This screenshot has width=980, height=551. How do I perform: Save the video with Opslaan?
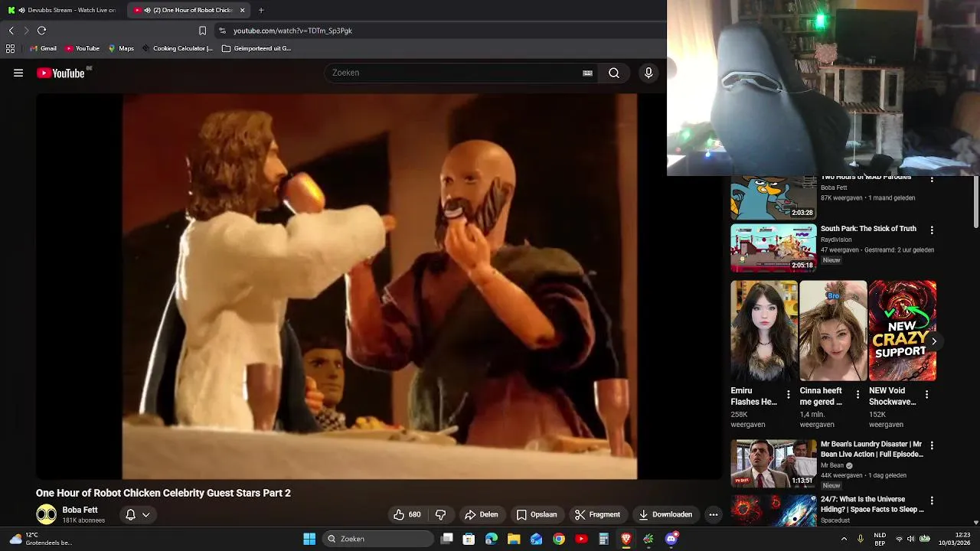[537, 514]
